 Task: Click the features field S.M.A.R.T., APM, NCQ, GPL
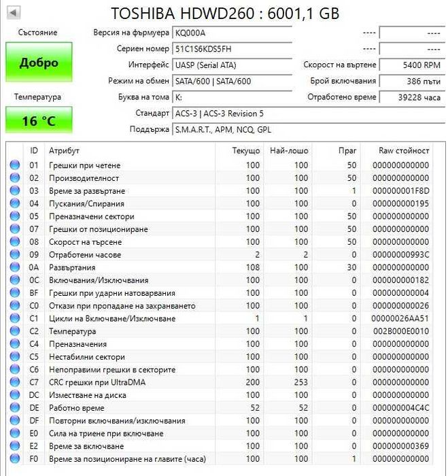pos(309,130)
